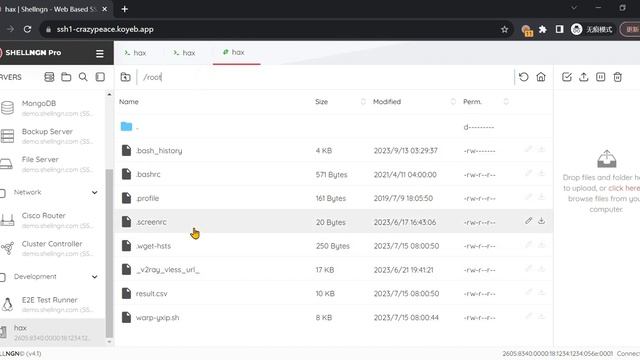Go to home directory icon
This screenshot has height=360, width=640.
coord(541,77)
